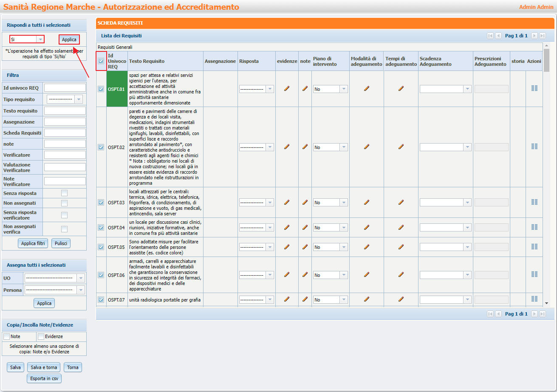This screenshot has height=392, width=557.
Task: Edit evidenze for requirement OSPT.01
Action: [287, 89]
